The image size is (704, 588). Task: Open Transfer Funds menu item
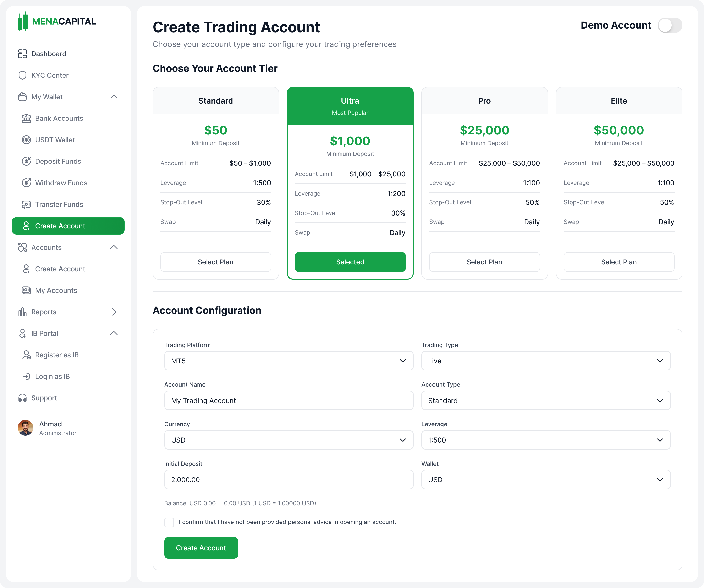(x=68, y=205)
